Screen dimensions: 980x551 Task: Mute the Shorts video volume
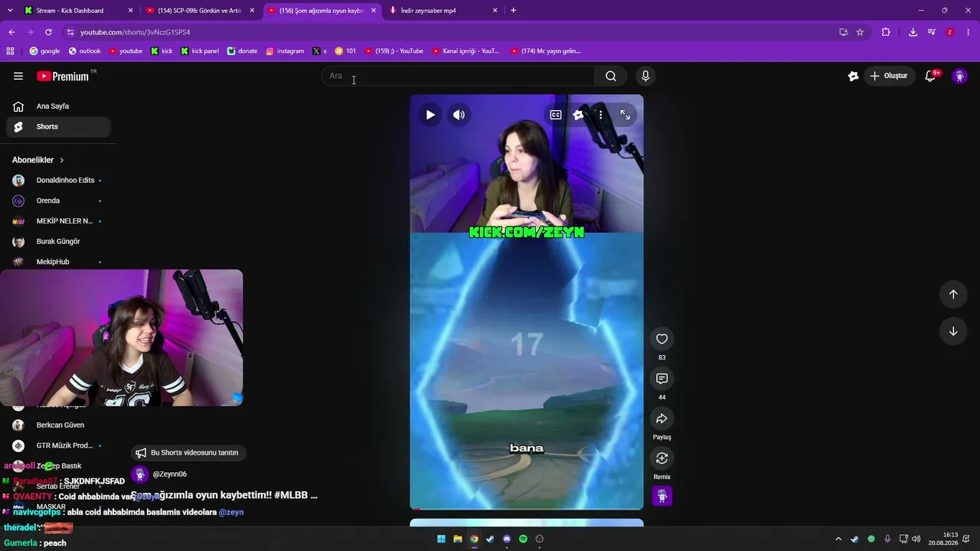point(459,115)
